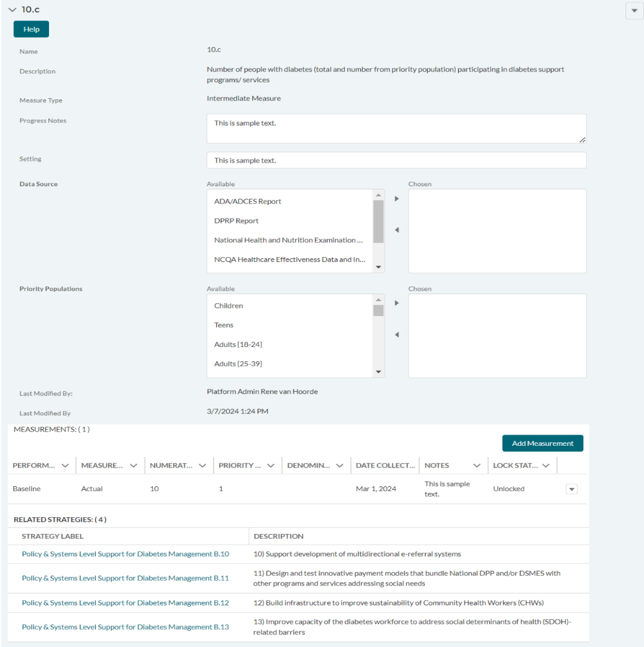Open the PERFORM... column header menu
644x647 pixels.
point(65,466)
